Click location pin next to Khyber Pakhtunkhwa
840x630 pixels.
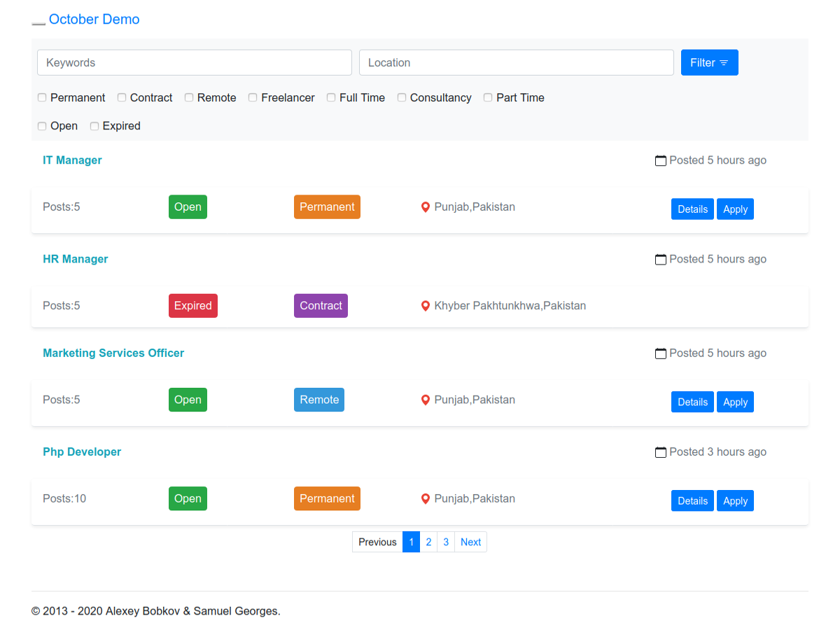[x=425, y=306]
